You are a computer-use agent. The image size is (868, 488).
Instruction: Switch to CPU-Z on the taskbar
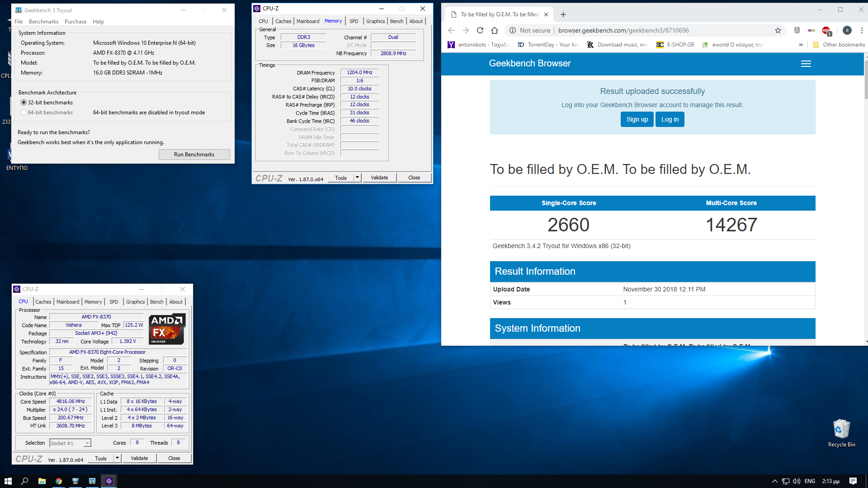click(109, 481)
